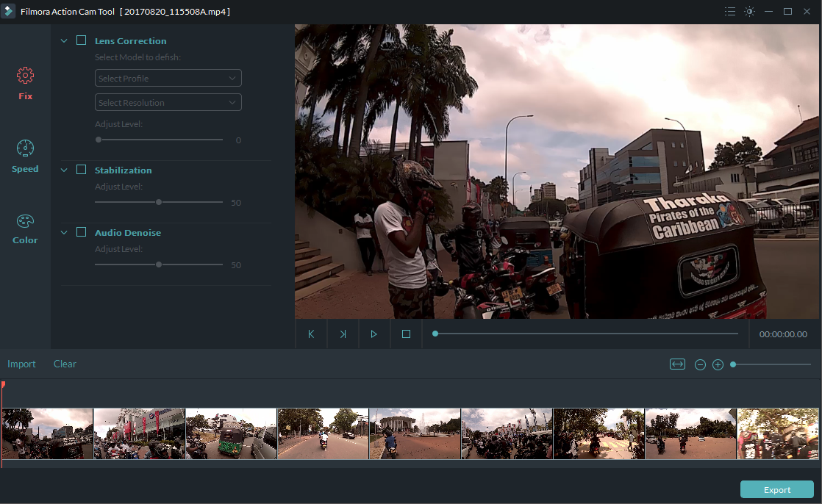The width and height of the screenshot is (822, 504).
Task: Collapse the Lens Correction section
Action: [63, 40]
